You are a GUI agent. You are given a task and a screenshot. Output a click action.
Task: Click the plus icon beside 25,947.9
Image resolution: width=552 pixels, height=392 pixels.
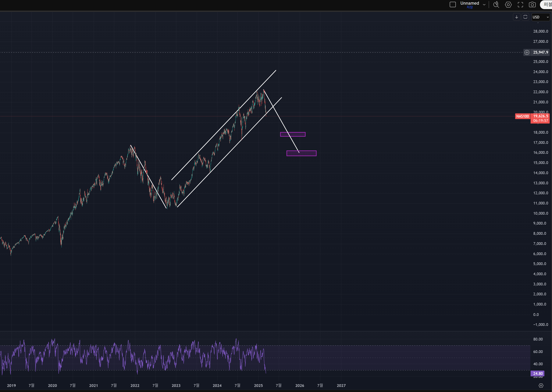point(527,52)
